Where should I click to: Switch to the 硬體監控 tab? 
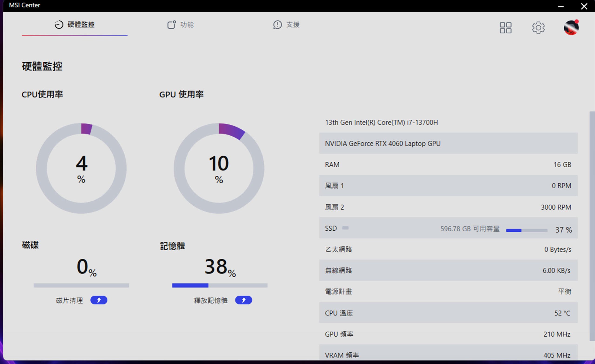tap(75, 25)
